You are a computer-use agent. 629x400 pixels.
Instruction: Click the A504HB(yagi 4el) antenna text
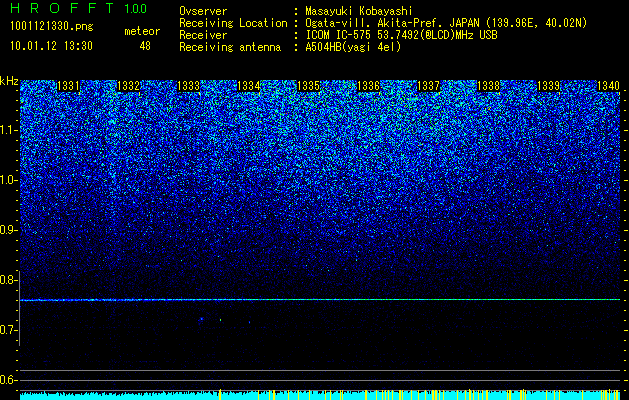[353, 47]
